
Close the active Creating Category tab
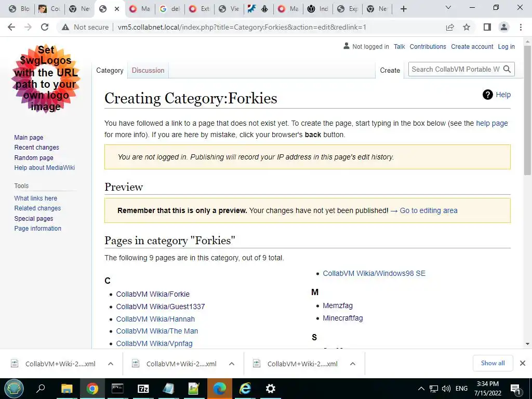(117, 9)
